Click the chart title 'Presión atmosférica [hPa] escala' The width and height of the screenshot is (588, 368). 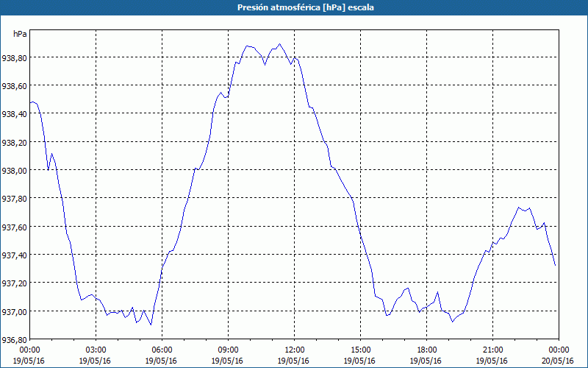point(306,7)
